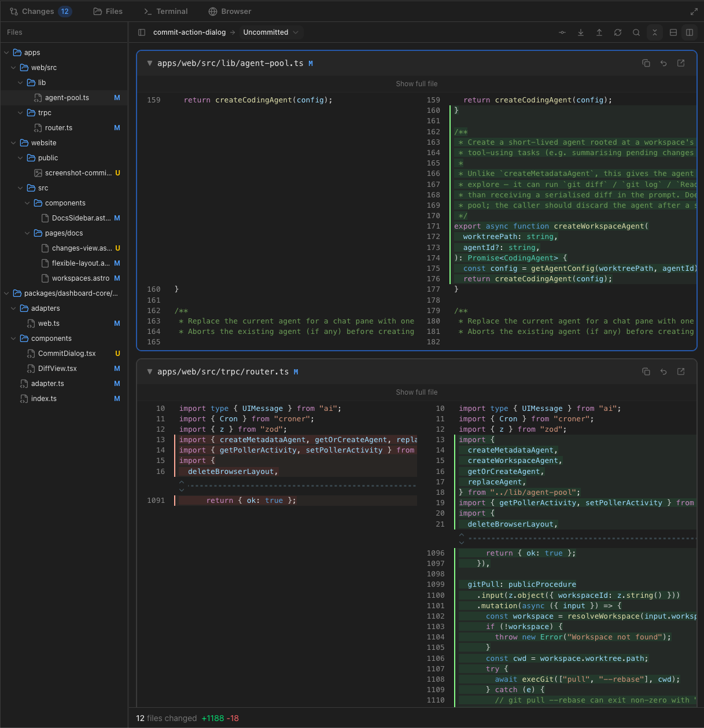The width and height of the screenshot is (704, 728).
Task: Collapse the packages/dashboard-core folder
Action: tap(6, 293)
